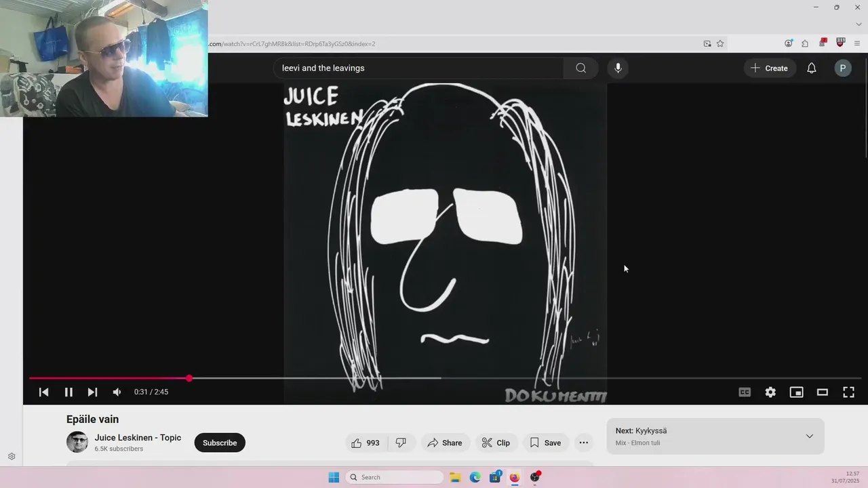The image size is (868, 488).
Task: Like the video with 993 likes
Action: [366, 443]
